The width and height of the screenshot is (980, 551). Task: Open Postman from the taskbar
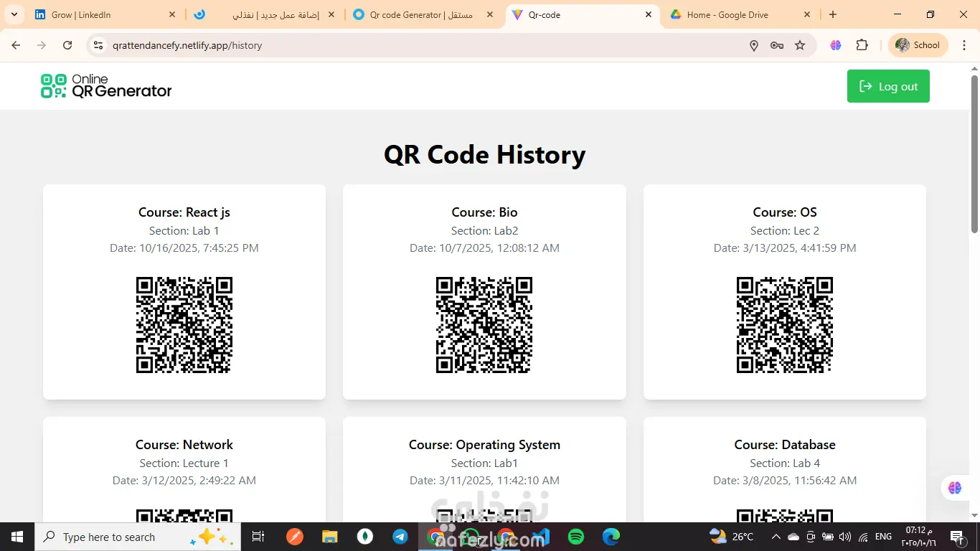tap(294, 537)
